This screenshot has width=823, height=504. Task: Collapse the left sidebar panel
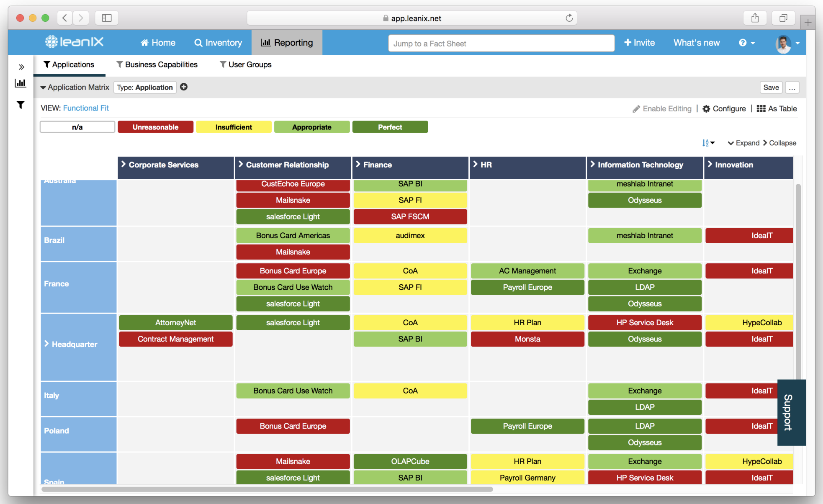pos(21,66)
